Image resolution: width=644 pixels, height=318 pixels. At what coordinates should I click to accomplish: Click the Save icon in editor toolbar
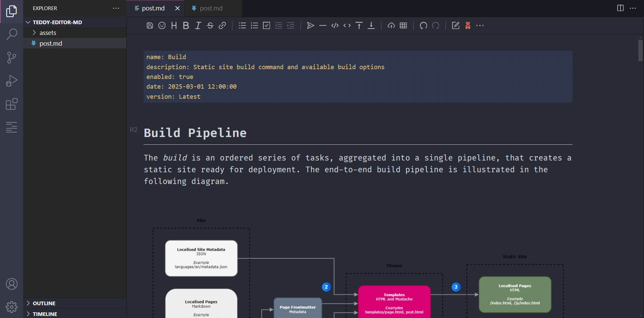[150, 26]
